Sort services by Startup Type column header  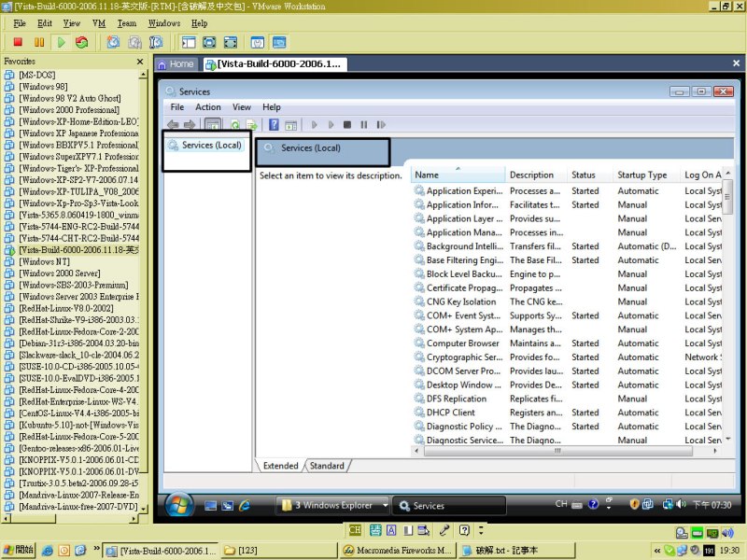(x=646, y=175)
